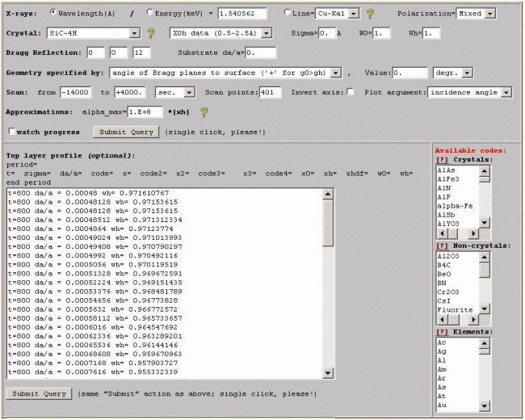Open the Elements codes [?] help link
The image size is (525, 420).
coord(442,332)
